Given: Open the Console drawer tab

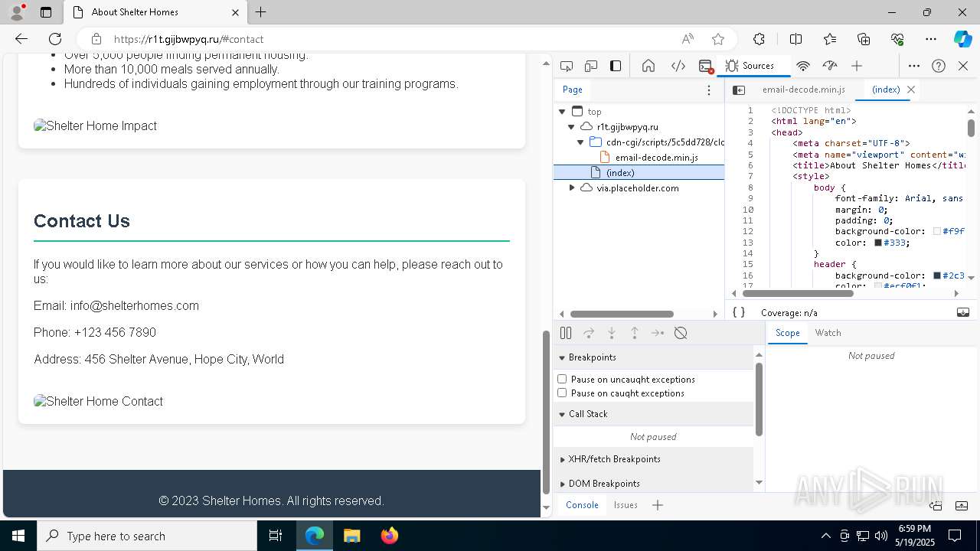Looking at the screenshot, I should point(582,505).
